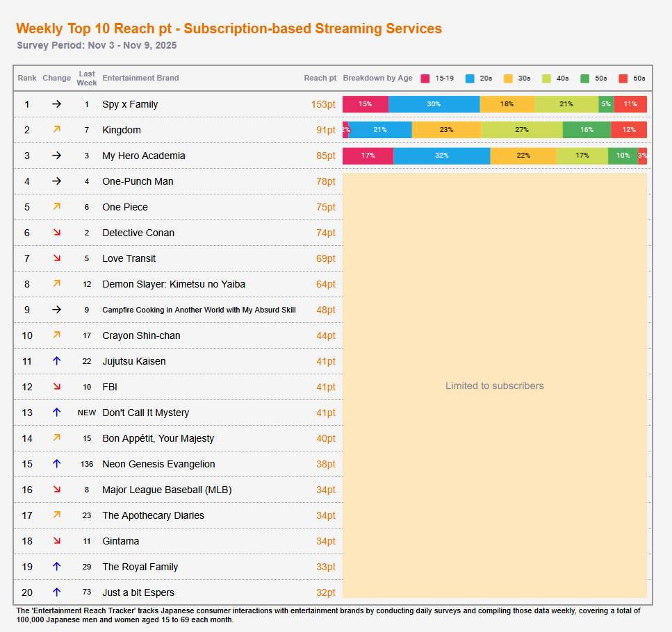Click last week rank 73 value
Image resolution: width=672 pixels, height=632 pixels.
click(x=87, y=592)
